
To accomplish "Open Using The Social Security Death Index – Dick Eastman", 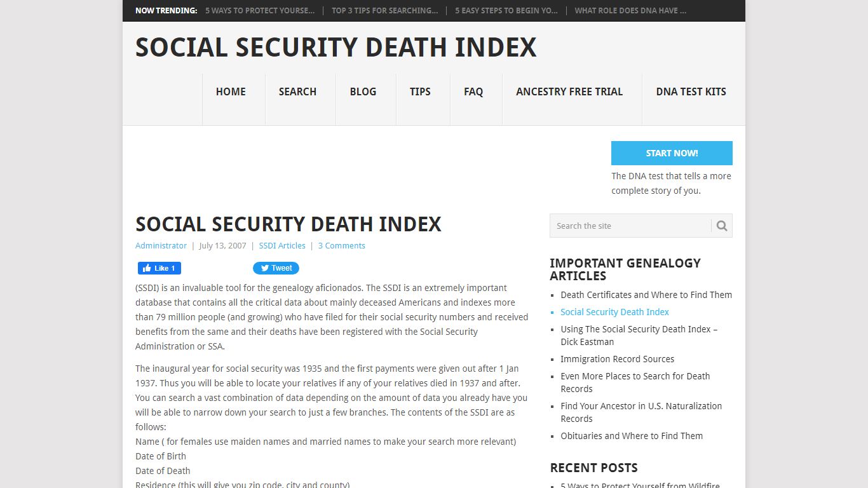I will click(639, 335).
